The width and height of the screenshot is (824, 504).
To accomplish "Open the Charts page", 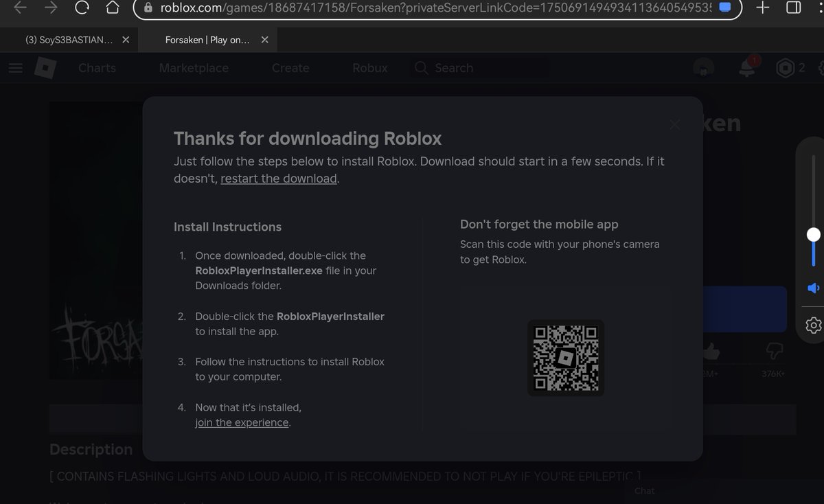I will (x=97, y=68).
